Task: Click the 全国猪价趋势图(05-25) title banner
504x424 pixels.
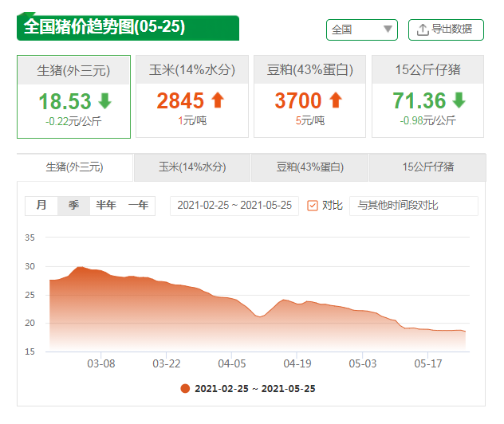Action: coord(128,27)
